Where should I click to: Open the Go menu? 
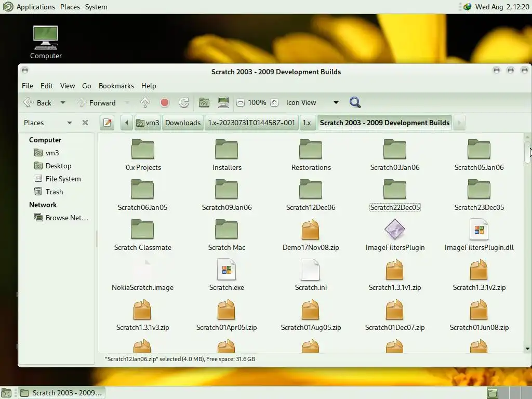point(87,86)
